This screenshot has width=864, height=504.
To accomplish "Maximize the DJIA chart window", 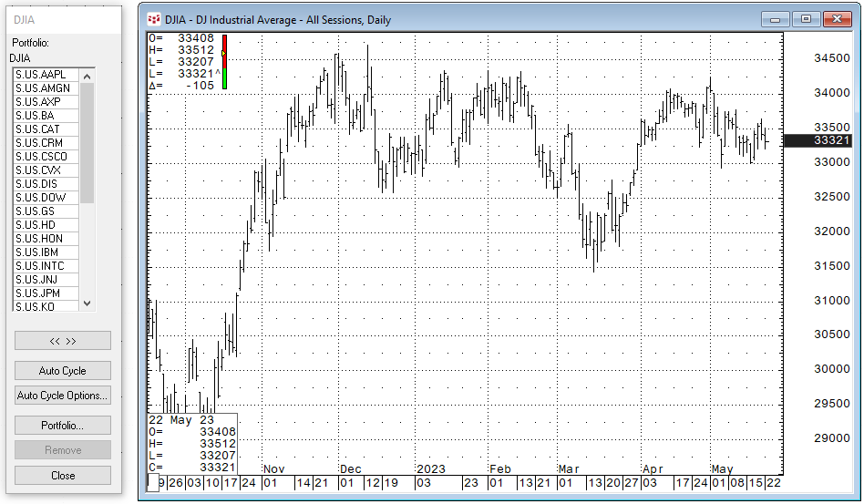I will click(x=807, y=19).
